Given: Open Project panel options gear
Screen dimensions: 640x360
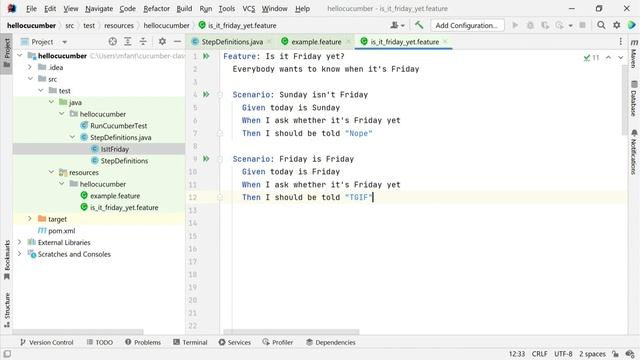Looking at the screenshot, I should 162,42.
